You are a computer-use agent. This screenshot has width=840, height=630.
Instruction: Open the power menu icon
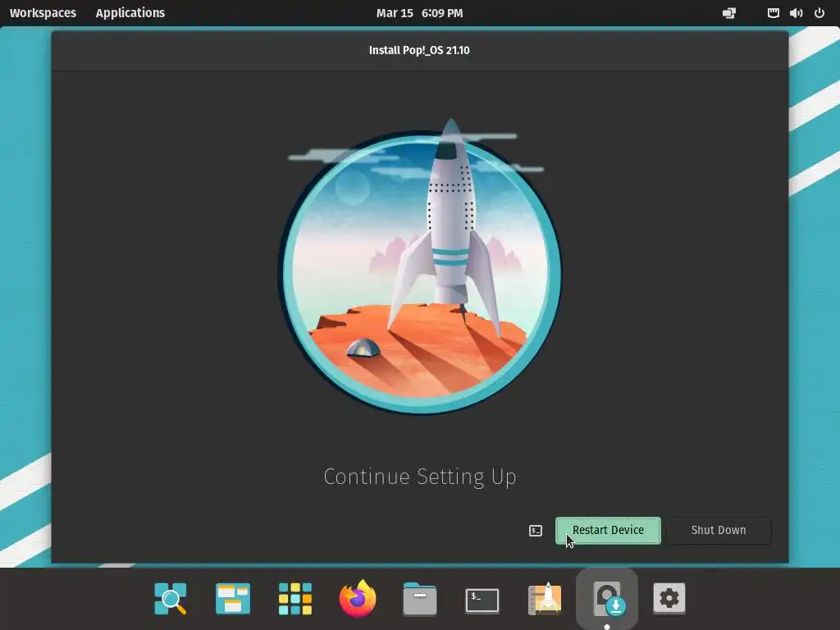tap(819, 13)
